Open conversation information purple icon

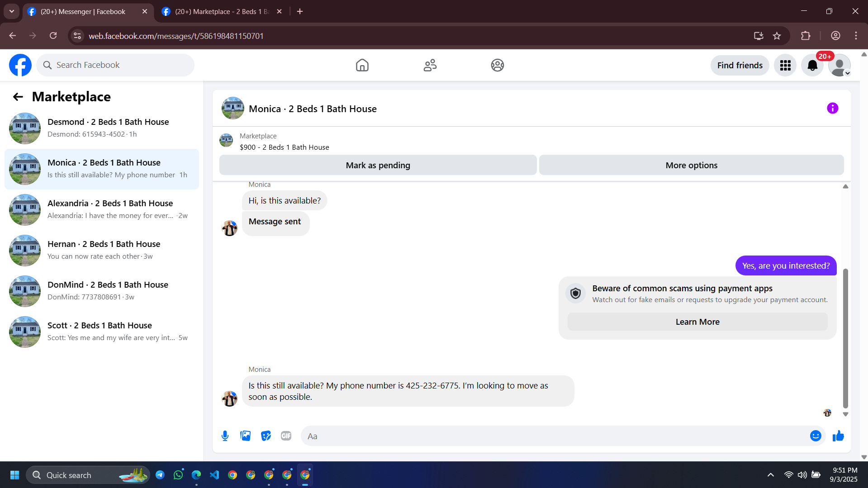(832, 108)
